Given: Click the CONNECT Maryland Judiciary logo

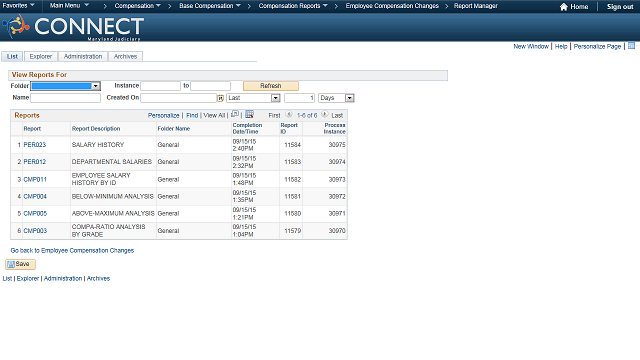Looking at the screenshot, I should click(x=73, y=27).
